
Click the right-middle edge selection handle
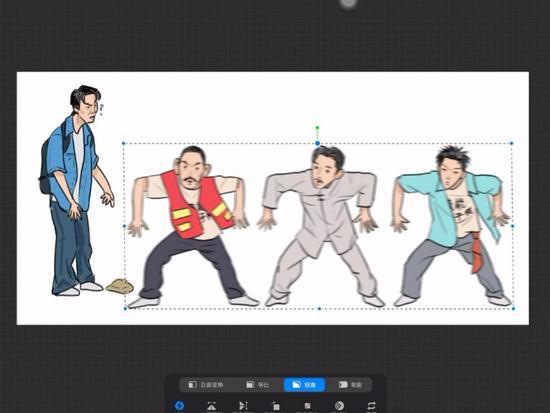click(x=512, y=226)
